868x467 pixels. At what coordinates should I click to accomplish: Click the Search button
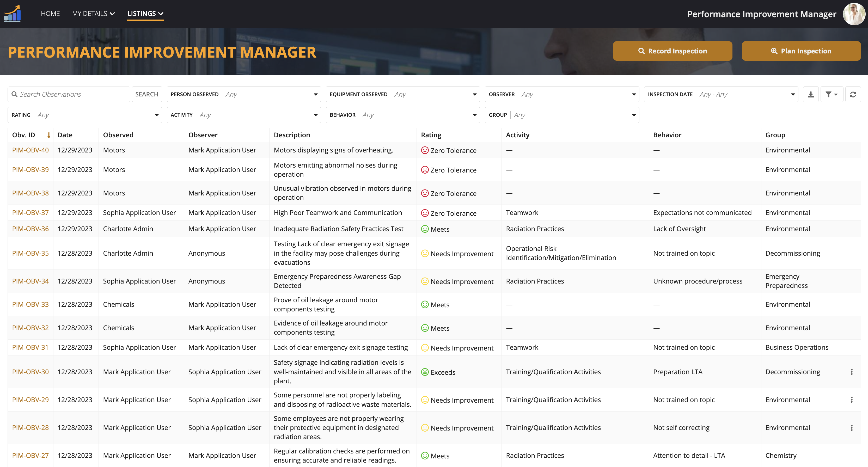pos(146,94)
